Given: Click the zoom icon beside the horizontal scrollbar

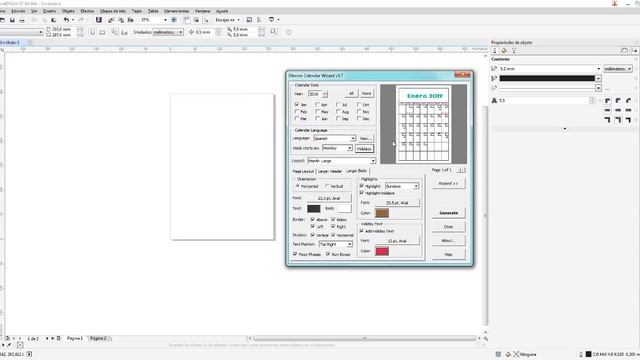Looking at the screenshot, I should point(486,338).
